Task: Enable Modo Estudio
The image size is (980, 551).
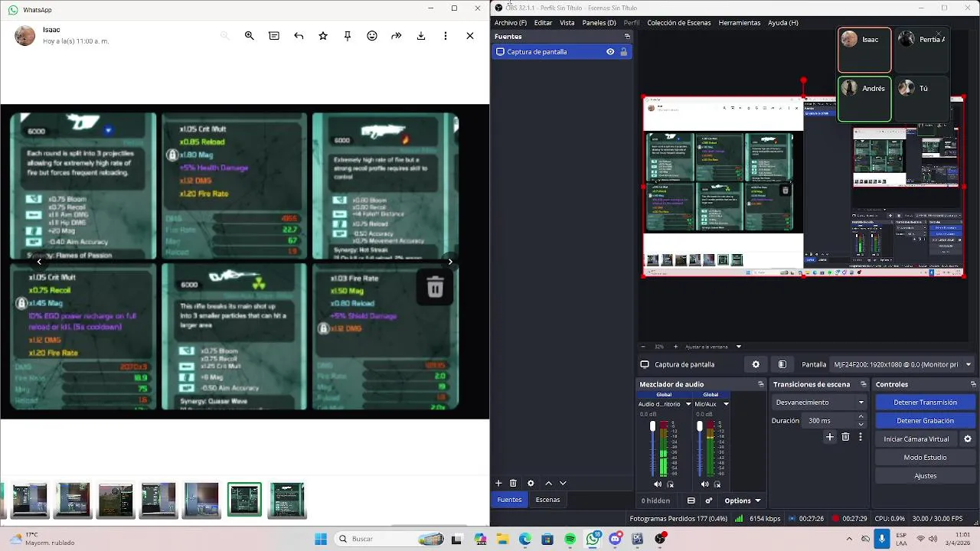Action: (925, 458)
